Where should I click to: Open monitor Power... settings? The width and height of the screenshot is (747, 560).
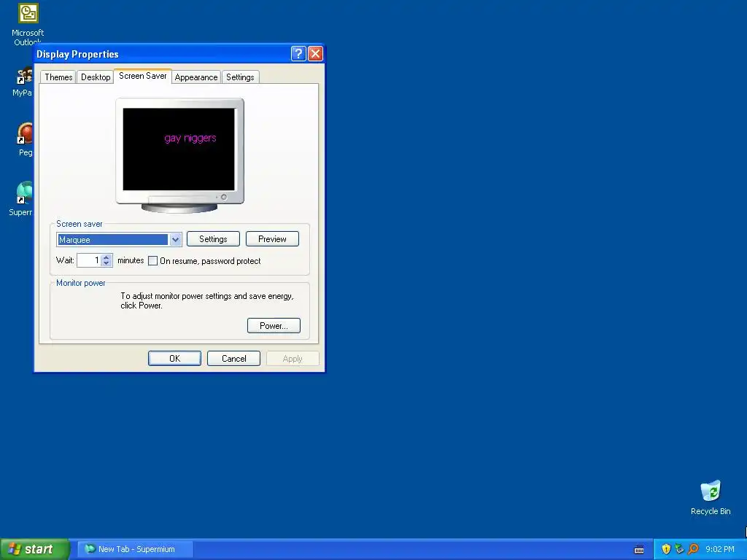point(274,326)
